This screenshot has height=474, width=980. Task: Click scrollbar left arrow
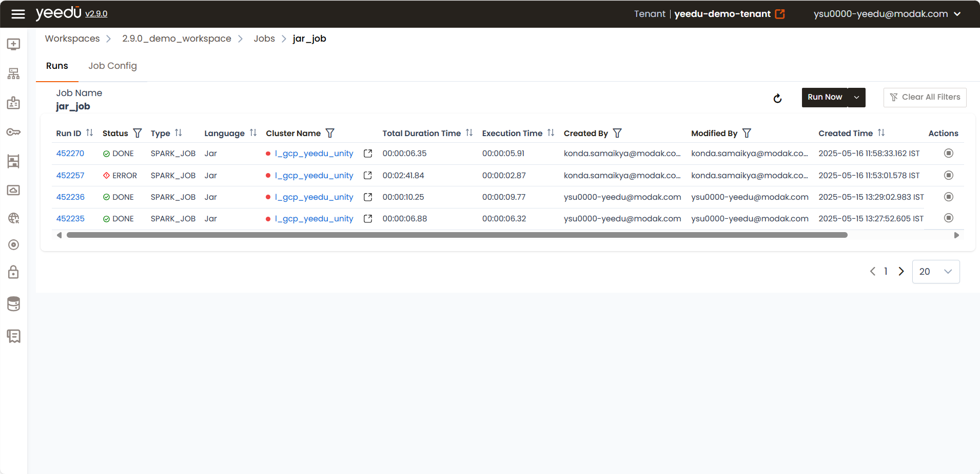tap(60, 235)
